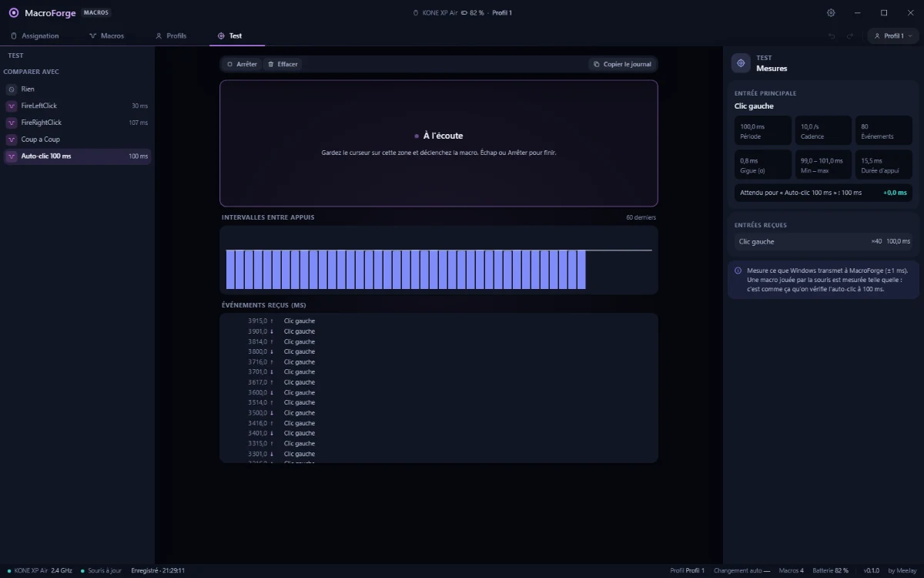Click the Coup a Coup macro icon
The image size is (924, 578).
click(12, 139)
